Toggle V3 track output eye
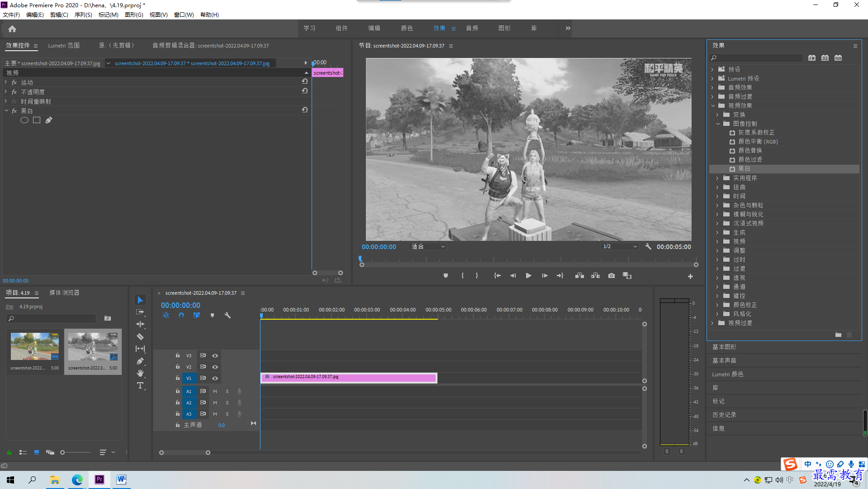This screenshot has width=868, height=489. point(215,355)
